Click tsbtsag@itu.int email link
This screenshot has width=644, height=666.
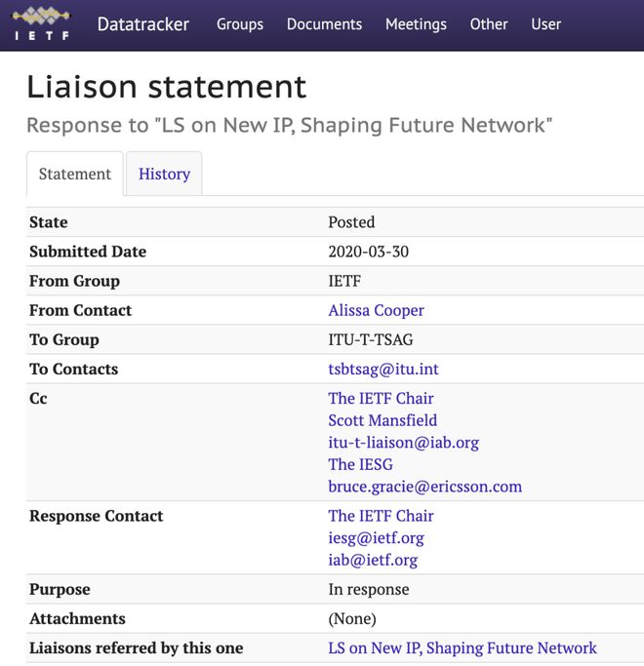click(383, 370)
